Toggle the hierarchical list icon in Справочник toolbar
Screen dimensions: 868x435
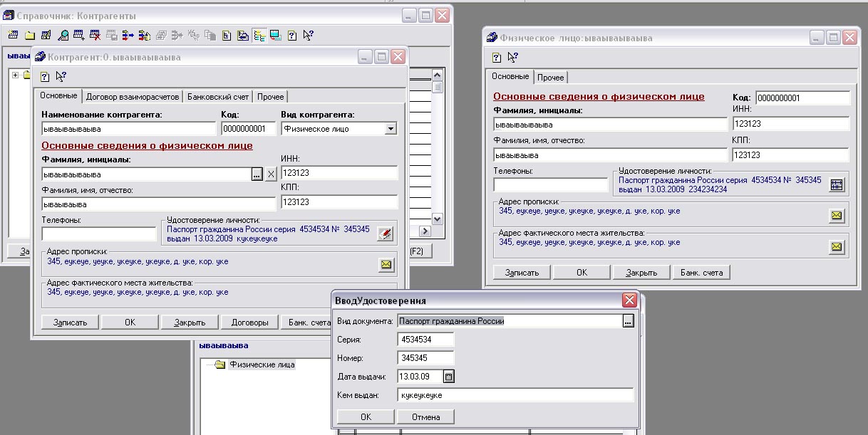(x=259, y=35)
